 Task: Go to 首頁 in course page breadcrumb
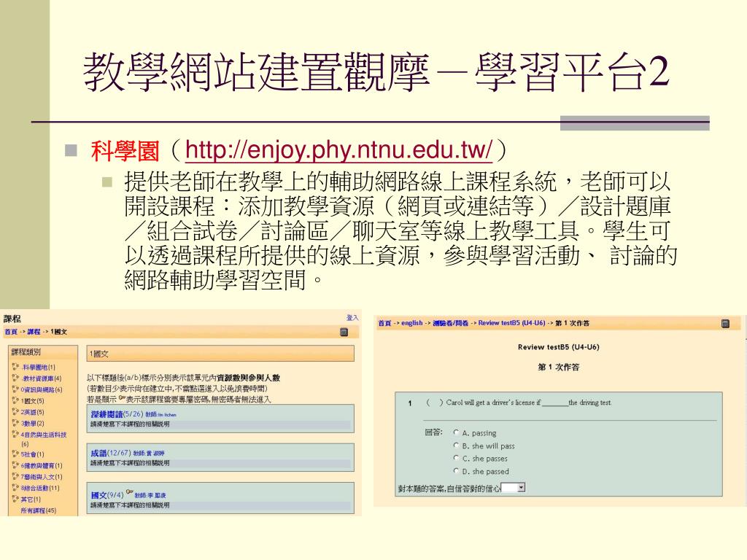tap(10, 332)
